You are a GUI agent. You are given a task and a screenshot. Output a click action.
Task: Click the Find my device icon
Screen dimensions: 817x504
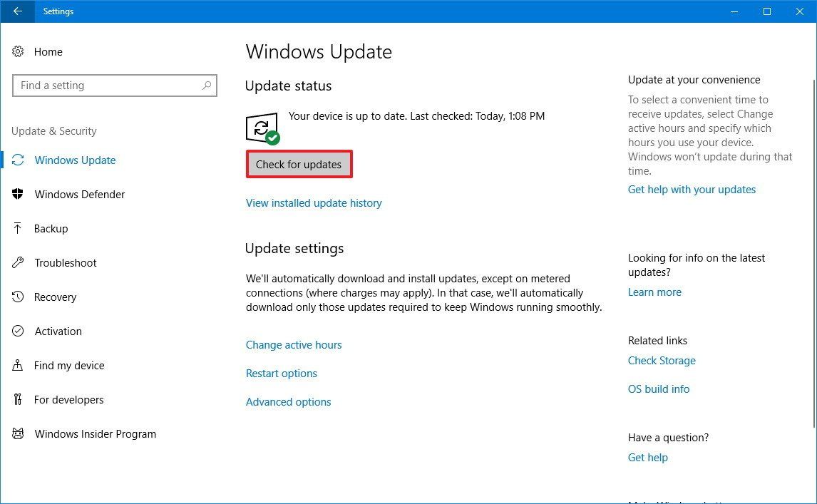tap(18, 365)
